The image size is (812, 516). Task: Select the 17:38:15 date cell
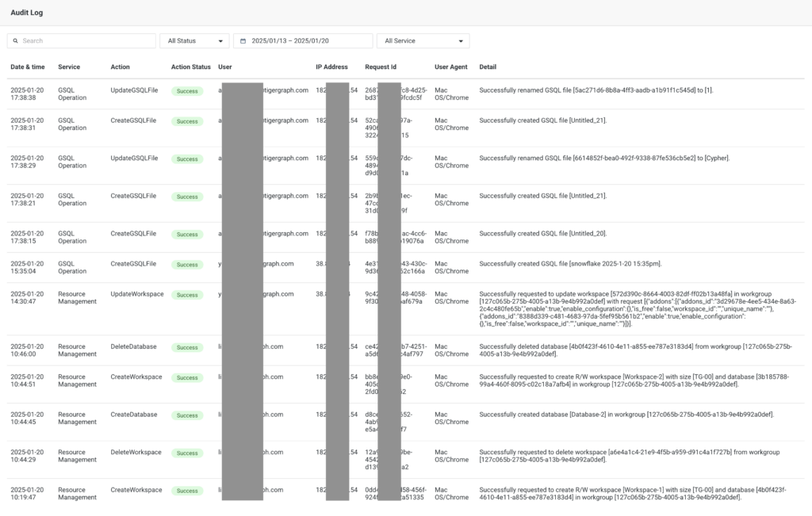click(x=27, y=237)
